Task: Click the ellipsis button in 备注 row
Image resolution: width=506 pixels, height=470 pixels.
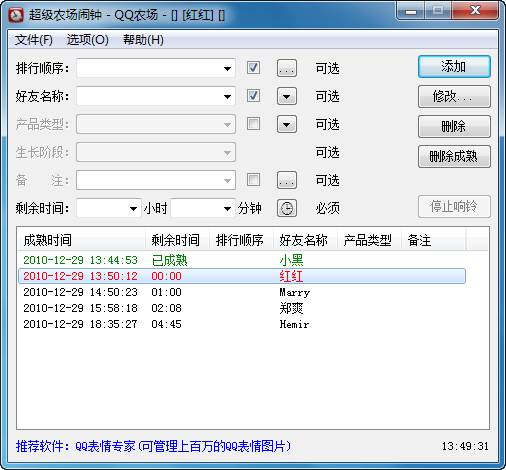Action: point(287,180)
